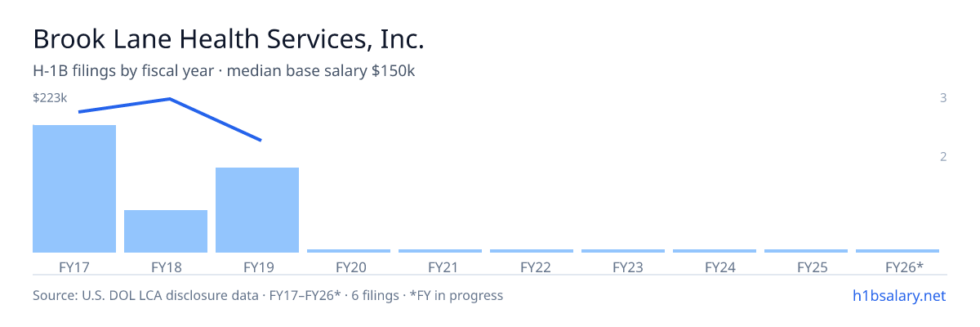
Task: Select the FY23 axis label
Action: point(623,267)
